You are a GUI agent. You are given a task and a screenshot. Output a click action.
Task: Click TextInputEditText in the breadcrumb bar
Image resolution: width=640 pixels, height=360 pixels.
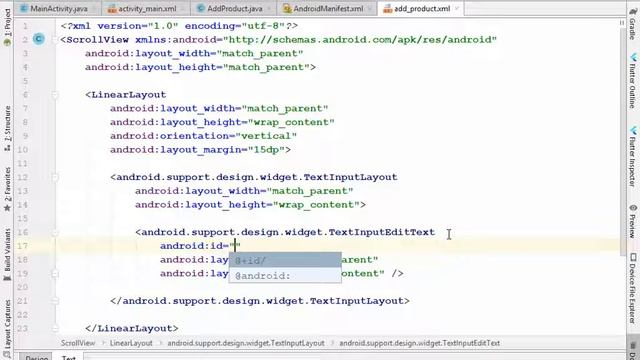click(x=420, y=343)
